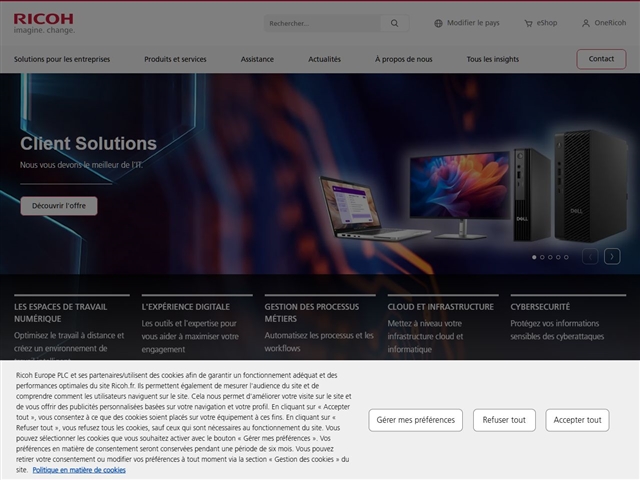The width and height of the screenshot is (640, 480).
Task: Open the Actualités menu item
Action: click(324, 59)
